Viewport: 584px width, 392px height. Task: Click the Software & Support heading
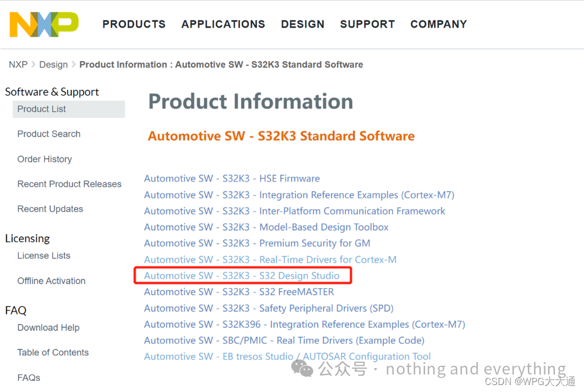pyautogui.click(x=52, y=92)
